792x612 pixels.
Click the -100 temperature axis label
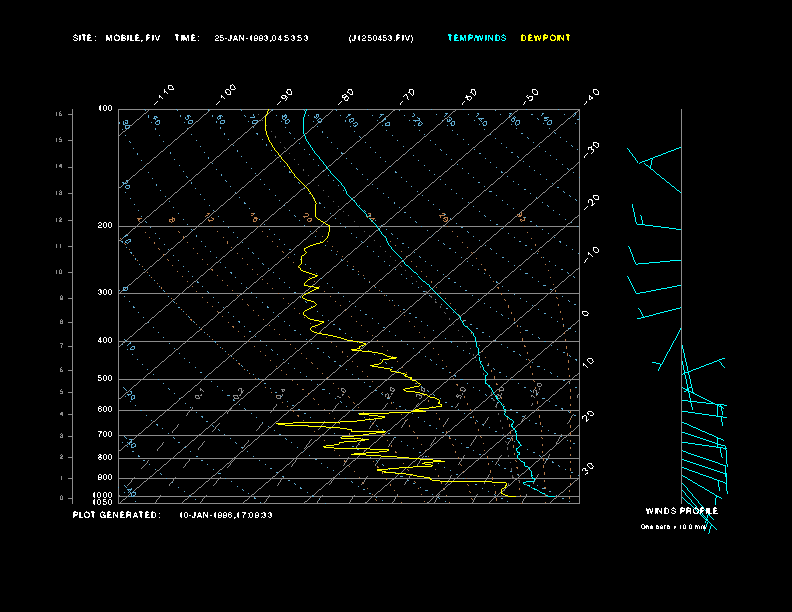coord(226,95)
